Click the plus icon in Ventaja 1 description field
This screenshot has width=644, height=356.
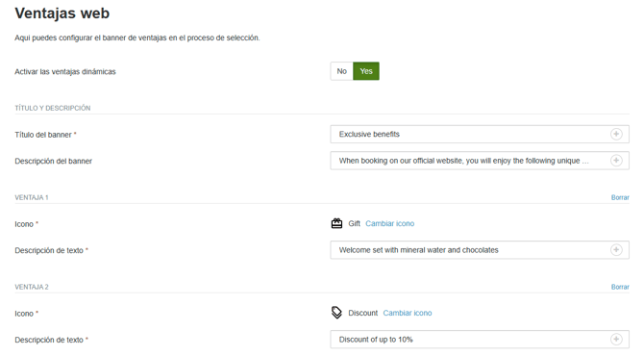616,250
